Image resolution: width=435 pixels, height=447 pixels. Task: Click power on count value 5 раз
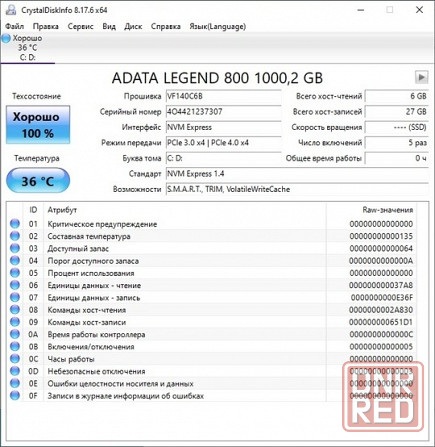click(x=397, y=143)
